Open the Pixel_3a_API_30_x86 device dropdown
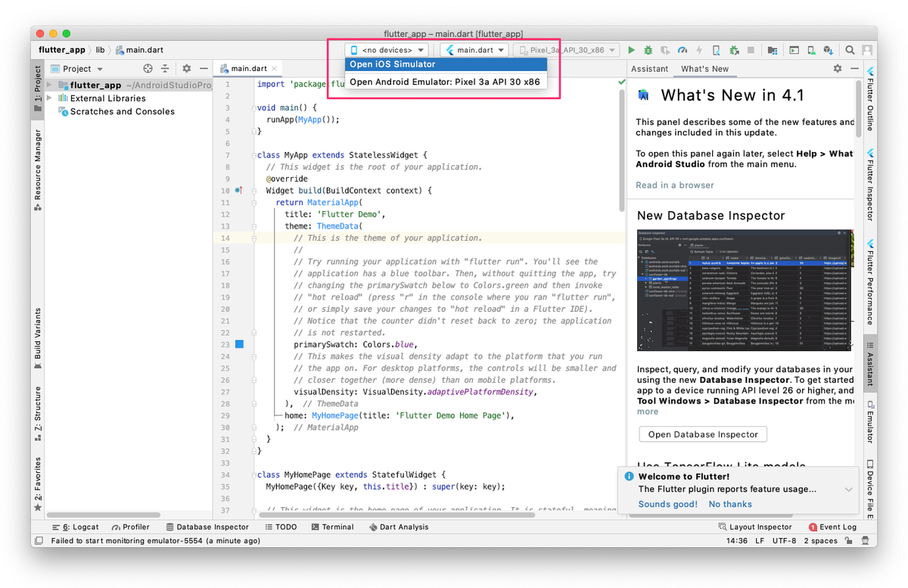Screen dimensions: 908x588 566,50
